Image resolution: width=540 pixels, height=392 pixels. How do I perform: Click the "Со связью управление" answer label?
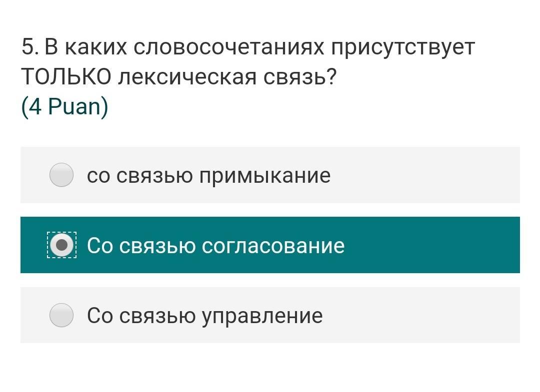[204, 316]
